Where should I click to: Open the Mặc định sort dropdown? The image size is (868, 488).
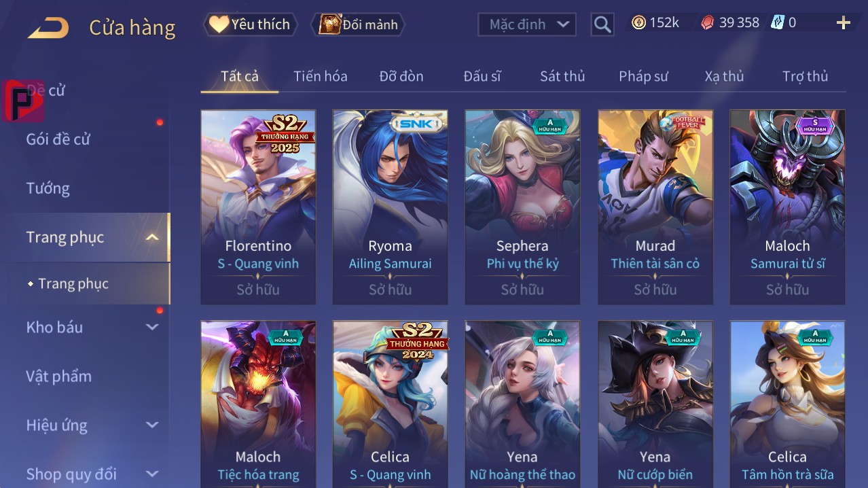(527, 24)
